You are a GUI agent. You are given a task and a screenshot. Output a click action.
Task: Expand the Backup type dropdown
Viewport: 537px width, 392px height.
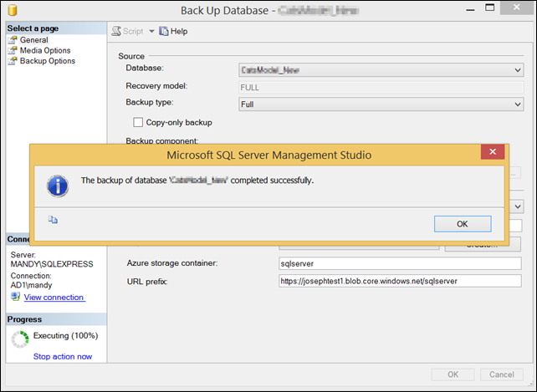click(518, 104)
